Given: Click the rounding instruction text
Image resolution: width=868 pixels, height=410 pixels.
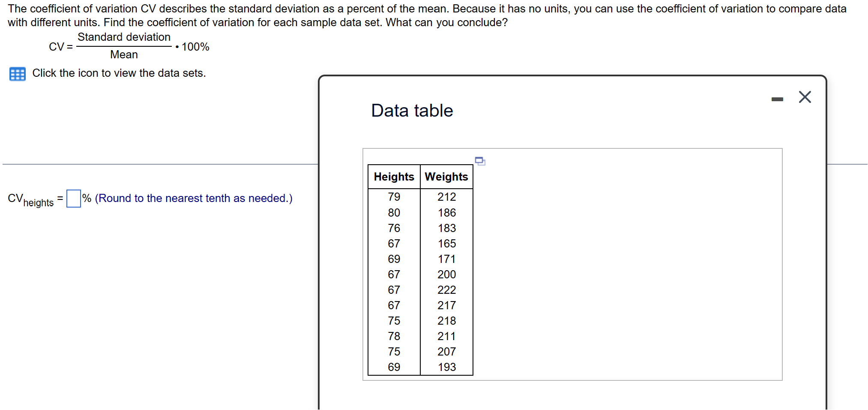Looking at the screenshot, I should pyautogui.click(x=193, y=198).
